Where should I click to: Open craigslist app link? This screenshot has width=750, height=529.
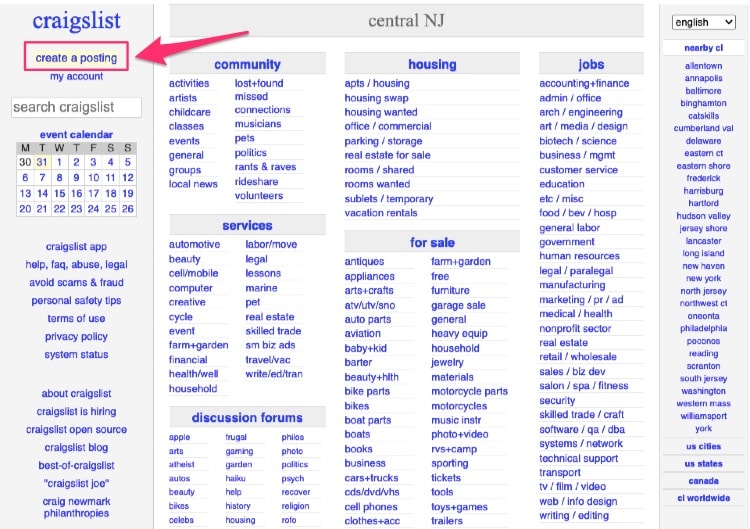[x=76, y=247]
